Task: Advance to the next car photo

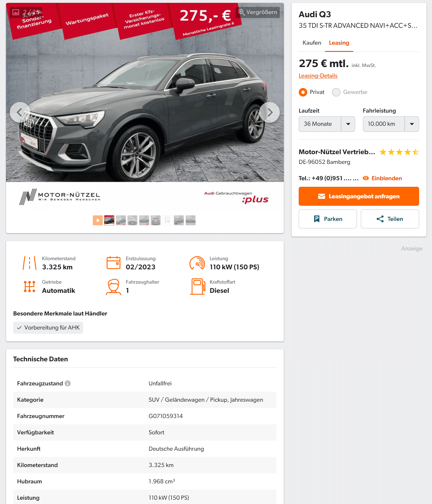Action: click(x=269, y=112)
